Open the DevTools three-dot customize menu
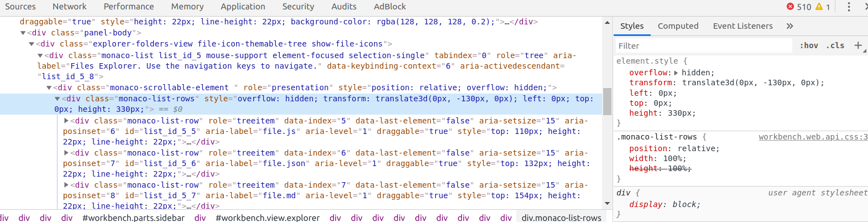The width and height of the screenshot is (868, 222). point(849,7)
